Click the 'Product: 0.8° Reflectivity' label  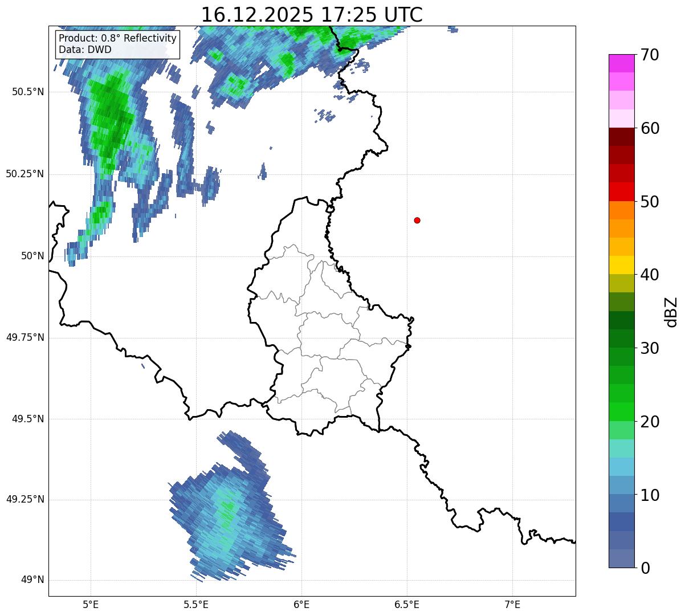click(x=118, y=38)
